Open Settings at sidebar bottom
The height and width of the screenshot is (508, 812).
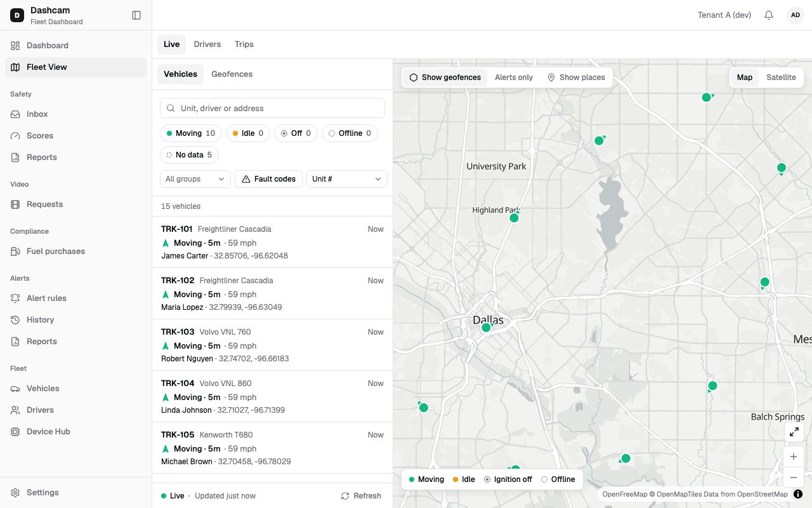coord(75,493)
